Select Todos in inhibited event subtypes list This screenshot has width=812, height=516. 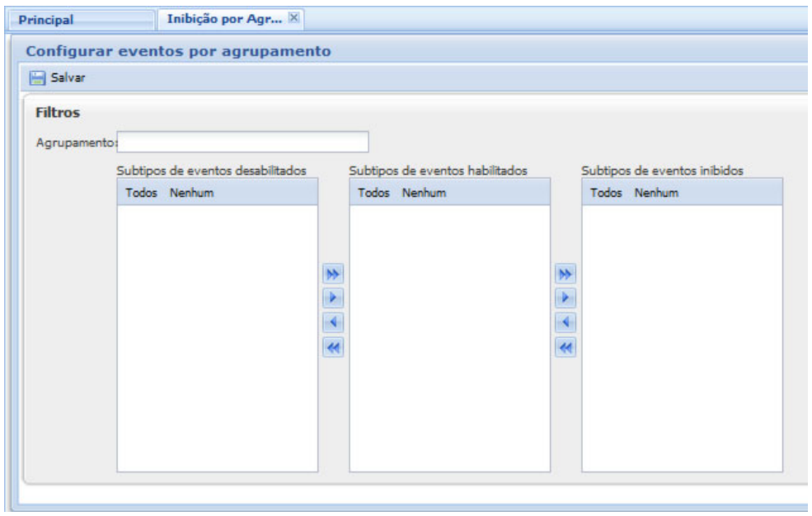click(x=606, y=193)
